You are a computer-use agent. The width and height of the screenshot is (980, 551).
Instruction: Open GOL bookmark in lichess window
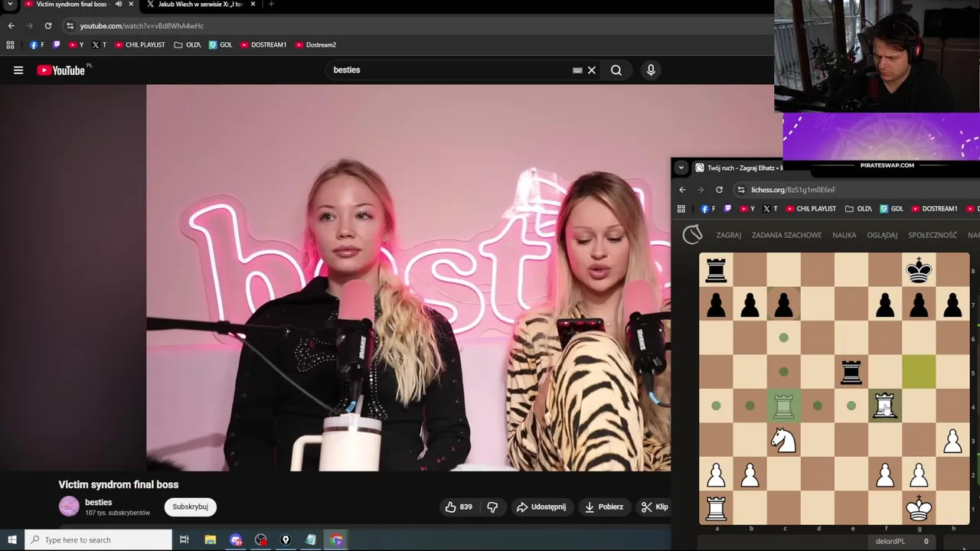point(891,209)
